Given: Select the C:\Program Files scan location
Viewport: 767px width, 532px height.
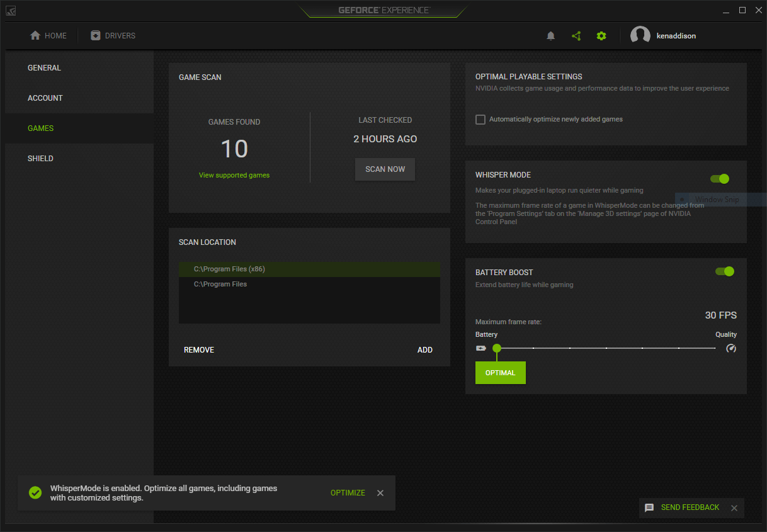Looking at the screenshot, I should tap(220, 283).
